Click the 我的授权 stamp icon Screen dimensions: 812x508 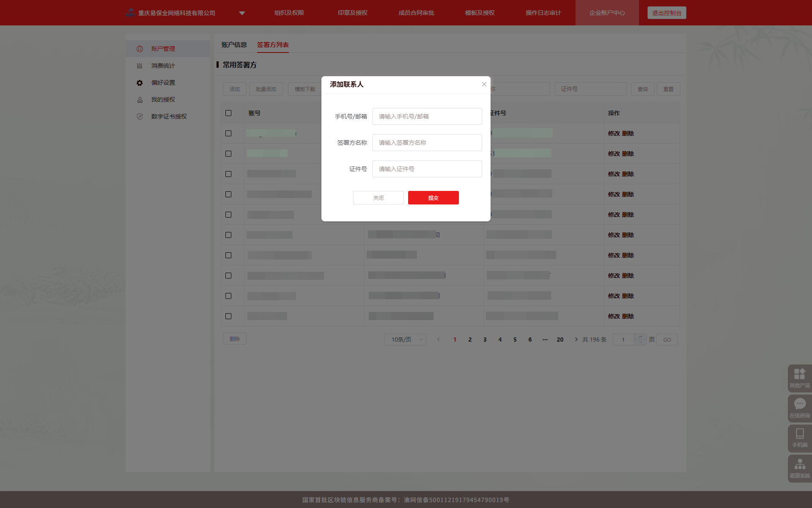pyautogui.click(x=140, y=99)
